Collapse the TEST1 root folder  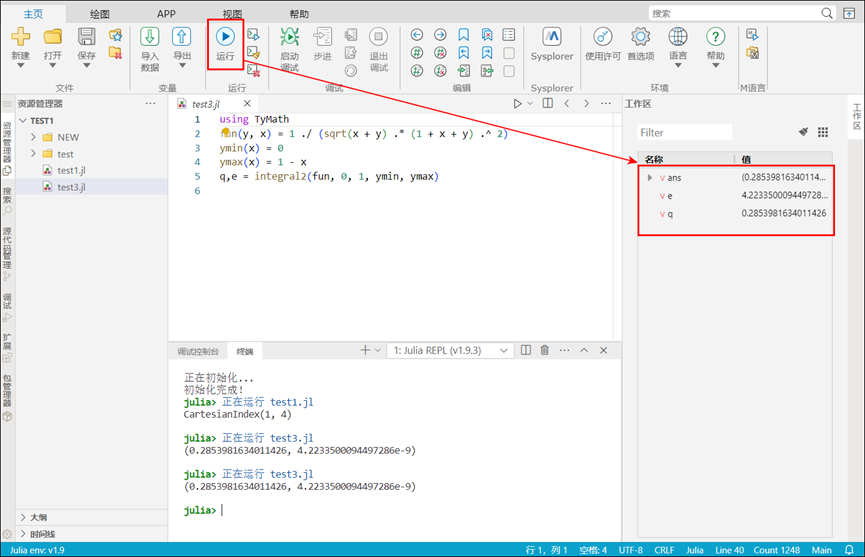23,120
